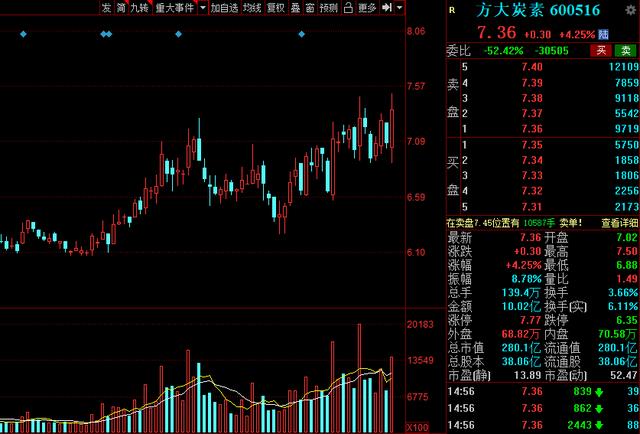
Task: Click the buy level 1 volume 5750
Action: point(627,145)
